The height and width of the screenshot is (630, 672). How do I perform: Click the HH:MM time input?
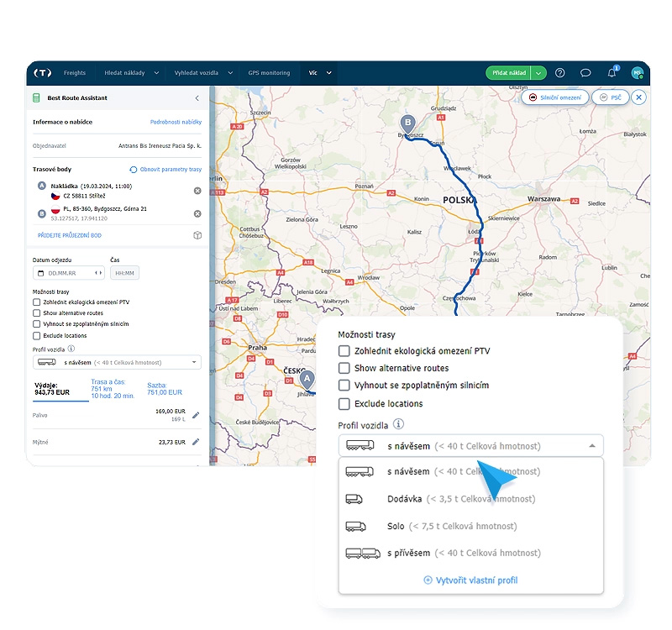pos(124,273)
